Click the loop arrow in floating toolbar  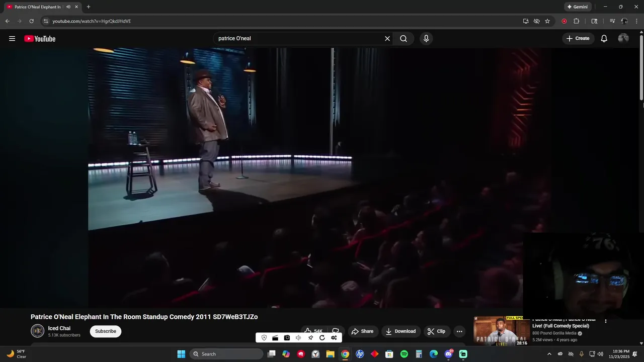[322, 338]
